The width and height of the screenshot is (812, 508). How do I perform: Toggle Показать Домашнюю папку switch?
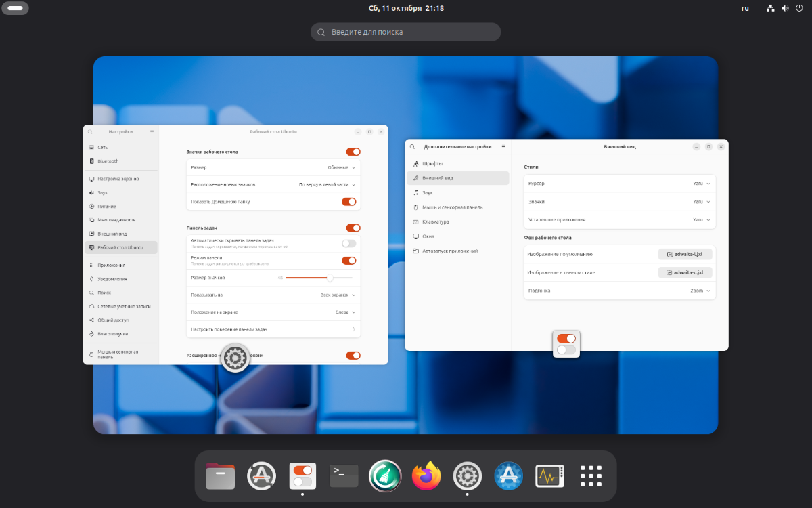349,202
